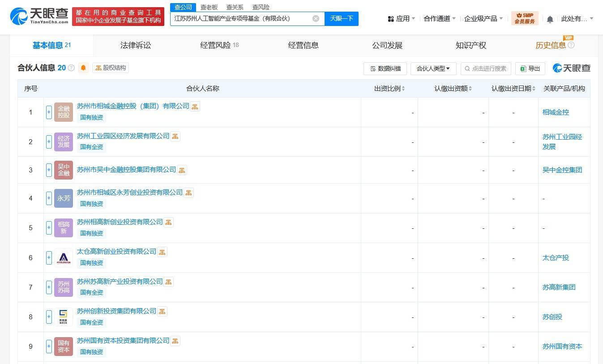Image resolution: width=603 pixels, height=364 pixels.
Task: Open equity structure icon for 苏州创新投资集团
Action: [162, 311]
